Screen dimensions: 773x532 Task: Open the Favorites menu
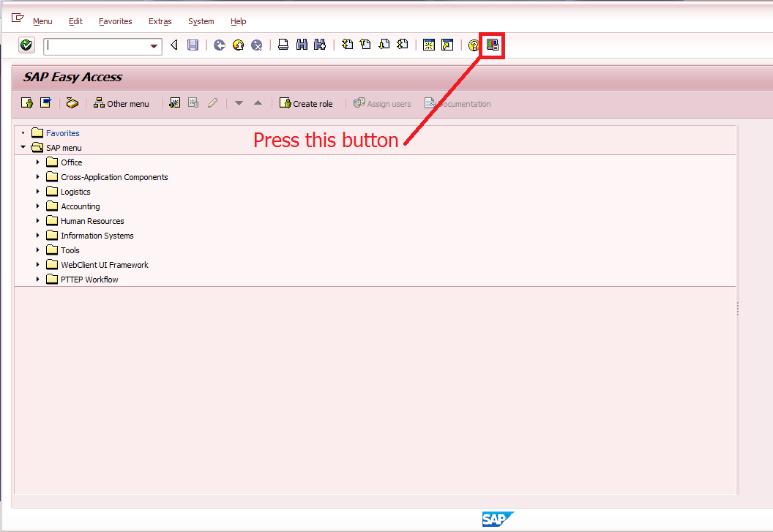[x=115, y=21]
